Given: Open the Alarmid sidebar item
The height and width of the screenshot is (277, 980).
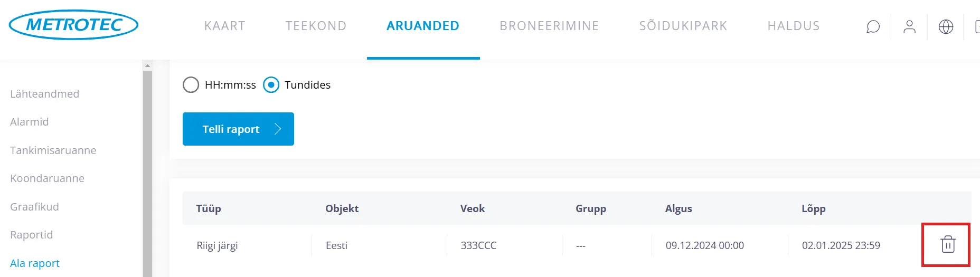Looking at the screenshot, I should pyautogui.click(x=30, y=122).
